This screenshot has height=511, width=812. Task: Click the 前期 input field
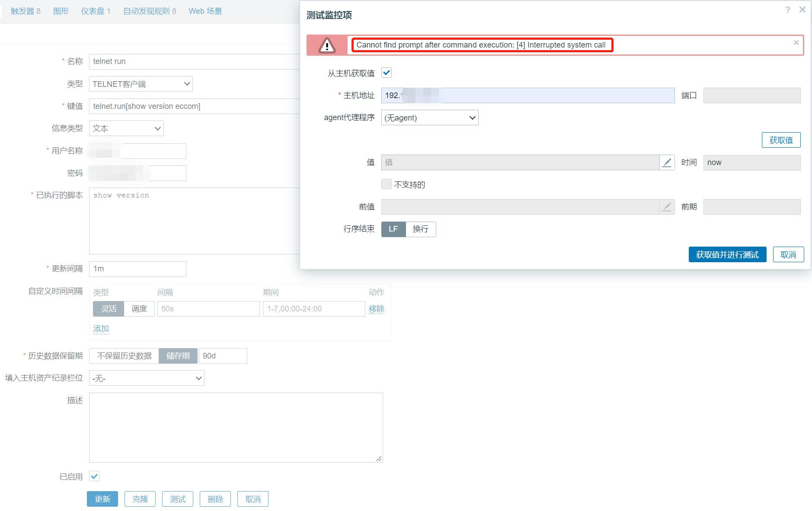point(752,207)
